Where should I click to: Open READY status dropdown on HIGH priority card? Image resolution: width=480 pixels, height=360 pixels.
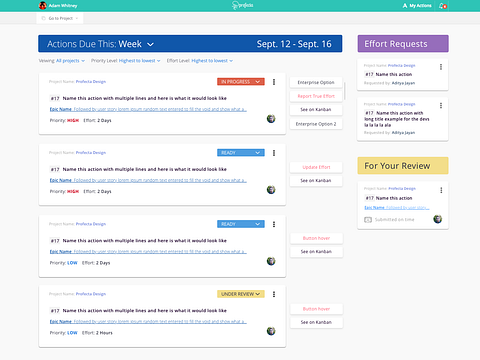[x=241, y=153]
